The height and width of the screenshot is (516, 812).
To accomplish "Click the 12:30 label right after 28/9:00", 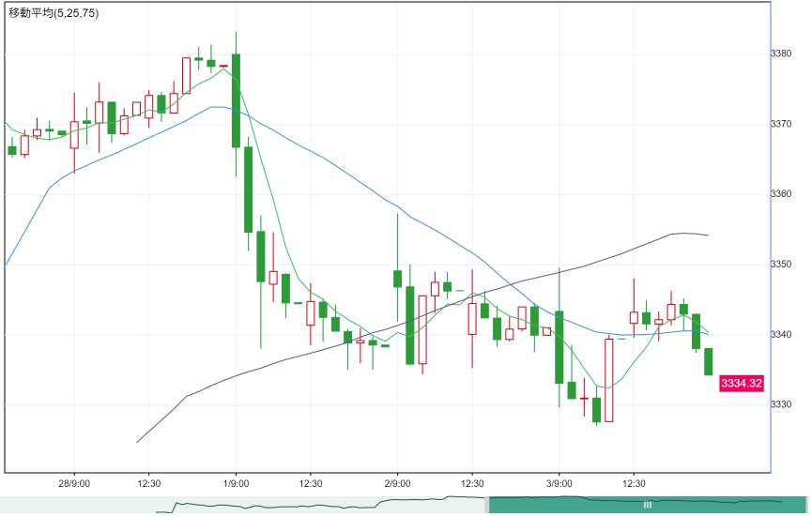I will point(148,483).
